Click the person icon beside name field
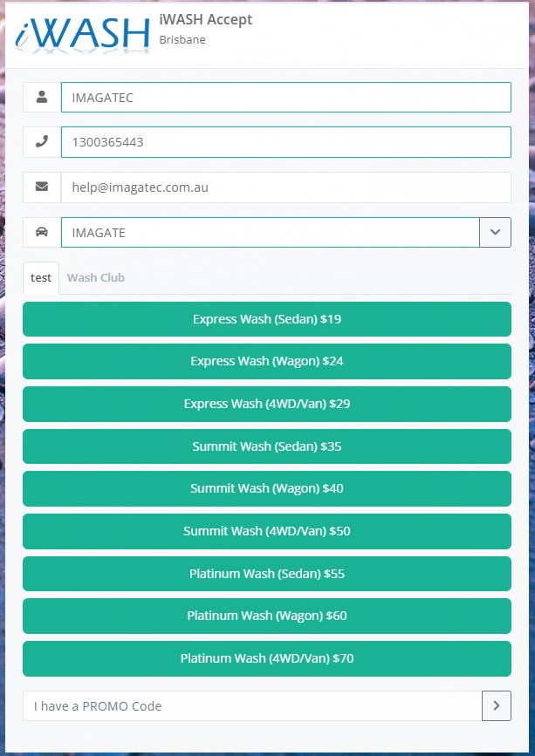The height and width of the screenshot is (756, 535). click(42, 98)
